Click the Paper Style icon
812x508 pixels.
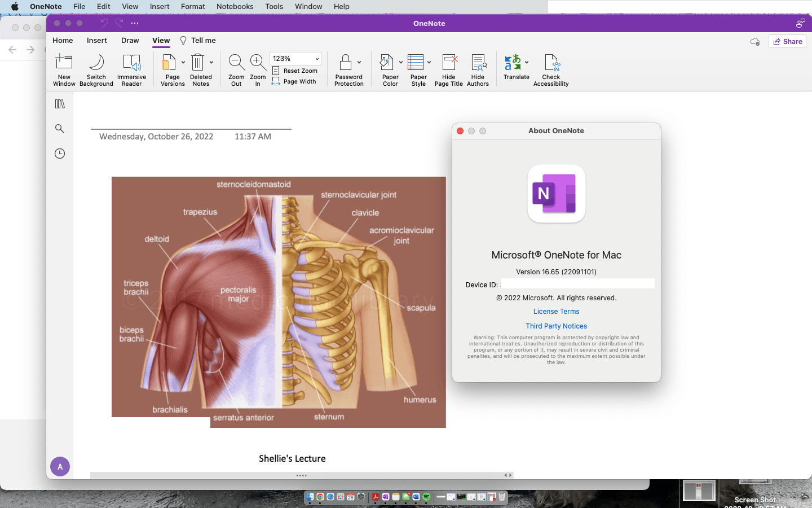[416, 62]
